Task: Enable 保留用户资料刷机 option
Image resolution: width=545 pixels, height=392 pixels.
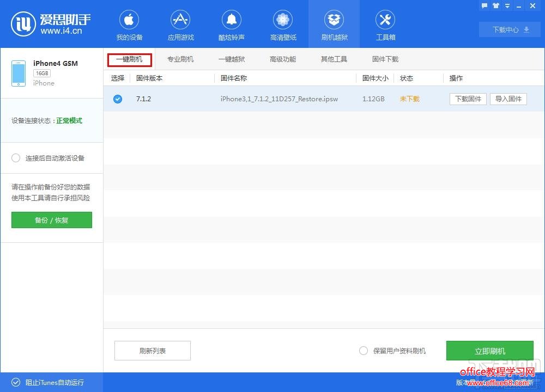Action: pos(364,351)
